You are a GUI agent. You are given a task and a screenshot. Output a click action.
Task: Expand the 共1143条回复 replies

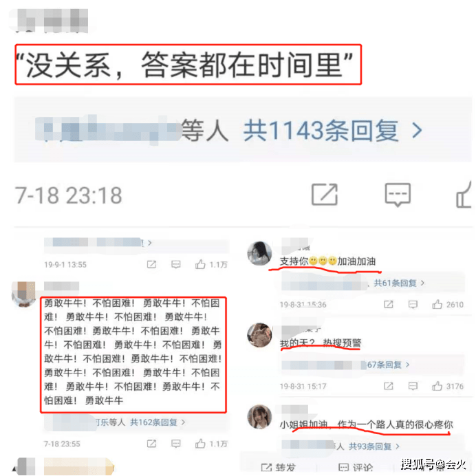click(x=332, y=131)
